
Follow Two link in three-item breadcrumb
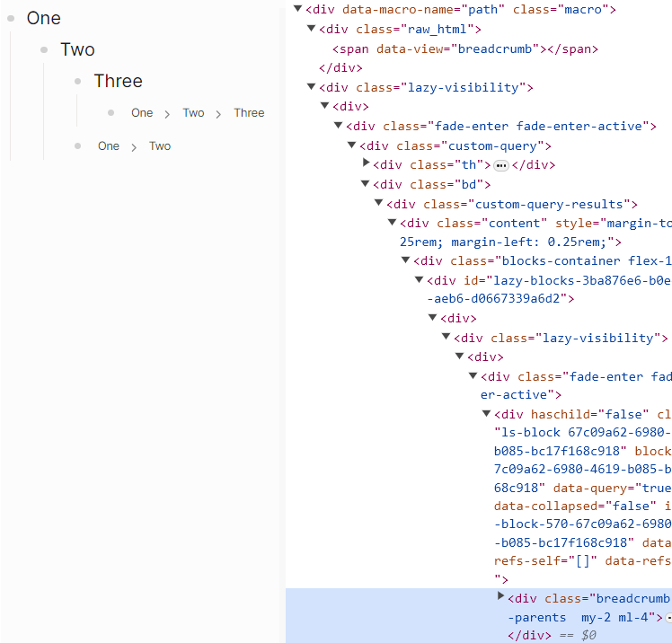point(193,112)
